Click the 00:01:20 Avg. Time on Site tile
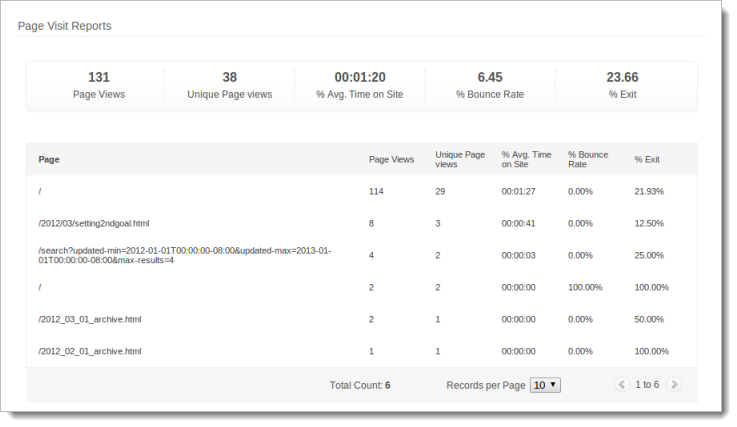Screen dimensions: 737x427 [x=360, y=85]
